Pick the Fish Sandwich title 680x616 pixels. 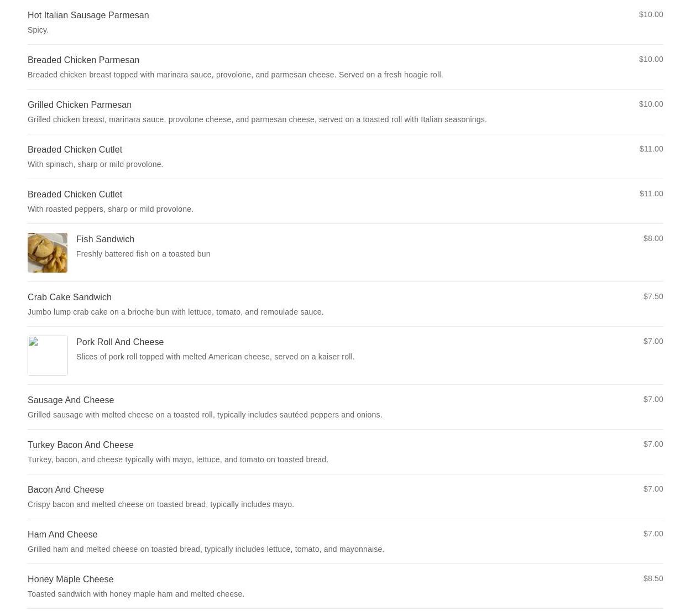coord(105,239)
